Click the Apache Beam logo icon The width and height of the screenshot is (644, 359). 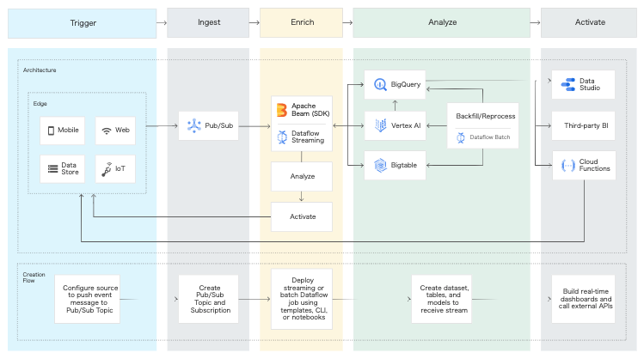(282, 110)
